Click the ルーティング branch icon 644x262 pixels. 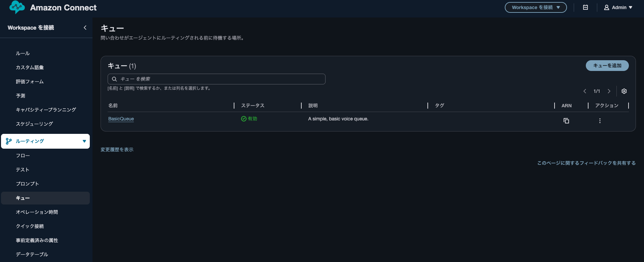point(9,141)
